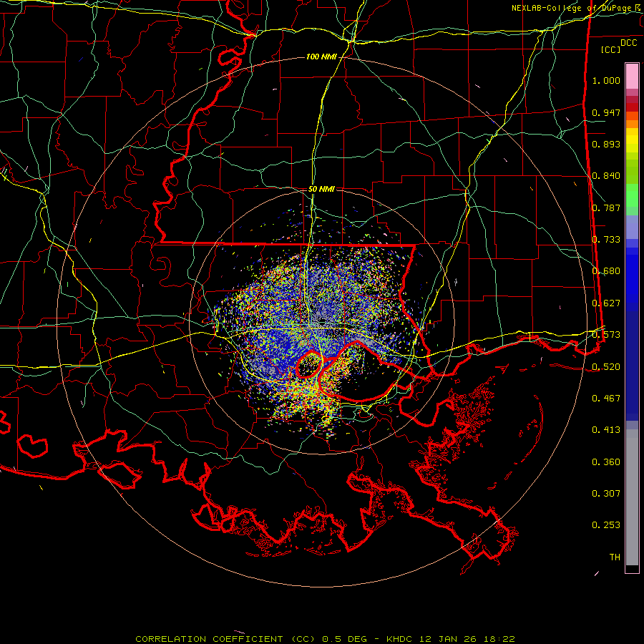Click the 0.893 scale value

606,144
